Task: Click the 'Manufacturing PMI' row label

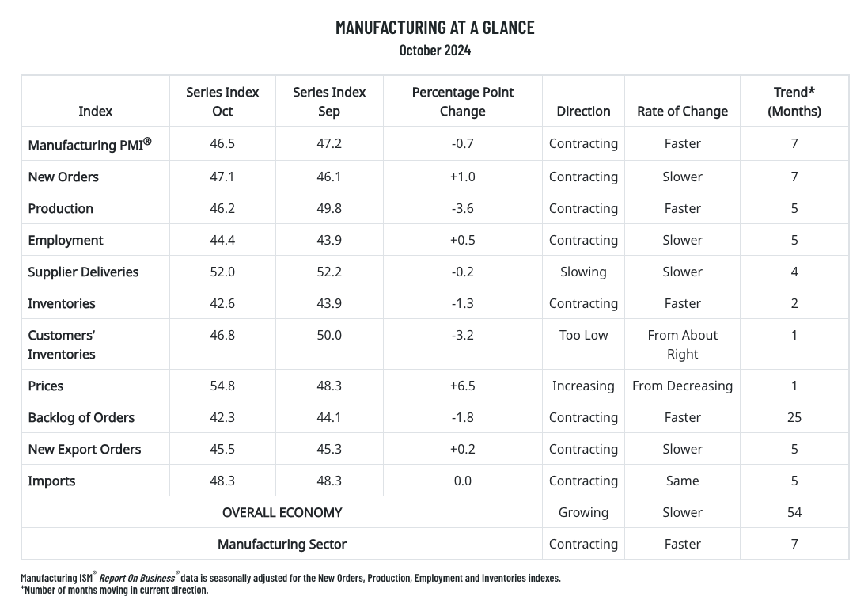Action: 89,144
